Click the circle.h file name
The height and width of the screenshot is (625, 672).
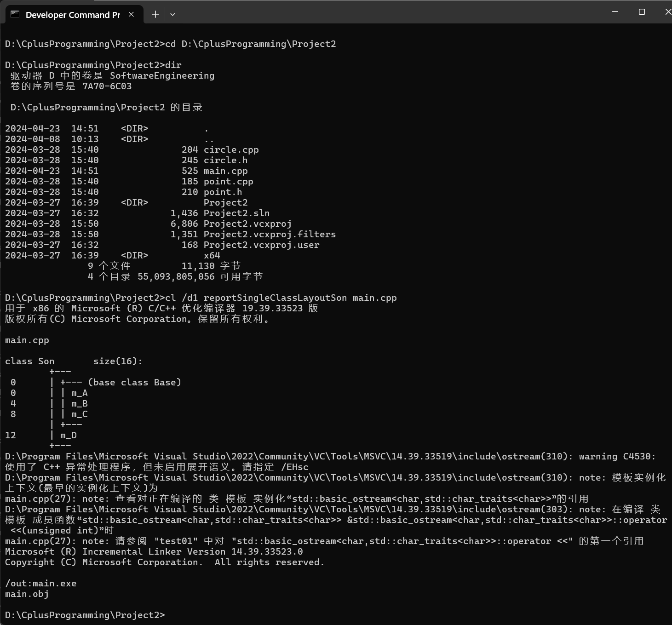[x=226, y=161]
